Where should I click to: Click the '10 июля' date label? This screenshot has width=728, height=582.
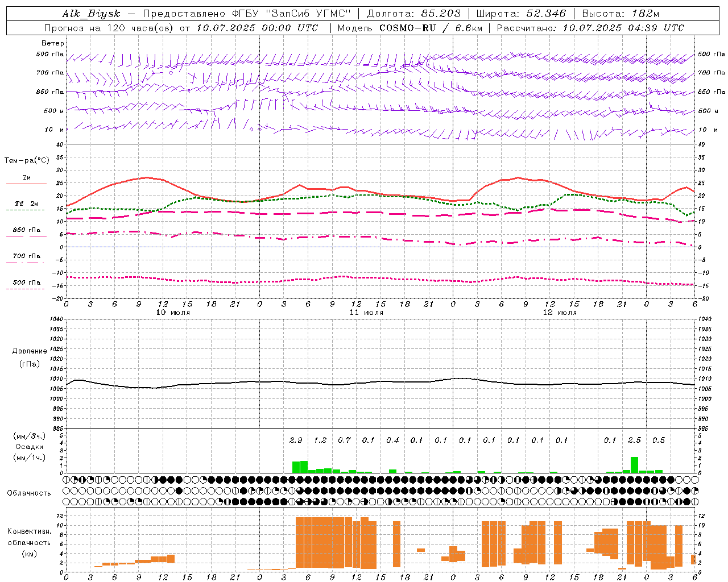coord(173,312)
